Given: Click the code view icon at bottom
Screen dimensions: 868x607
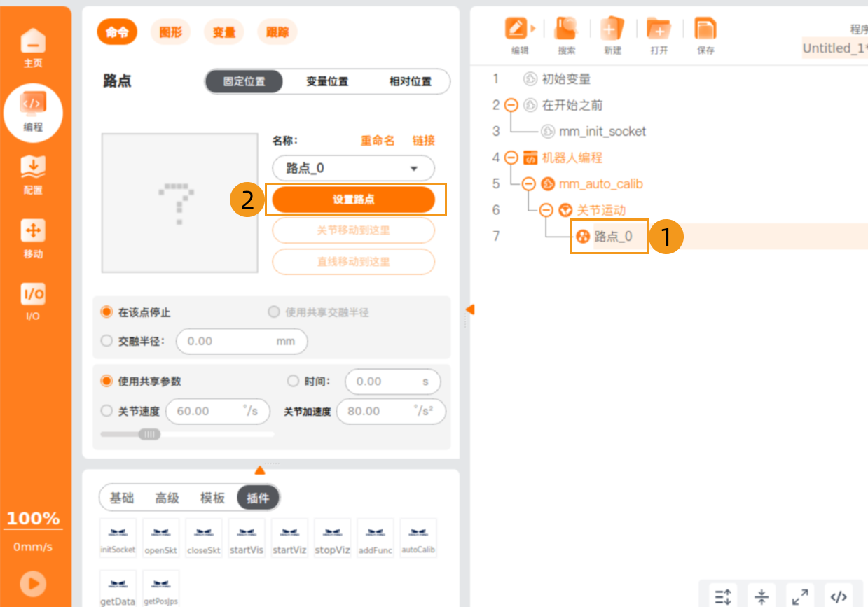Looking at the screenshot, I should (838, 596).
